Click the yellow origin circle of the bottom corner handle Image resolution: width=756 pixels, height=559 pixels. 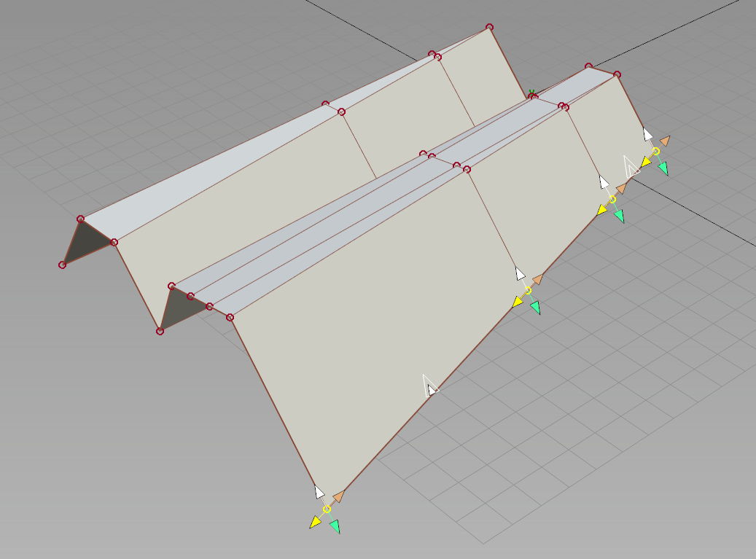point(327,509)
